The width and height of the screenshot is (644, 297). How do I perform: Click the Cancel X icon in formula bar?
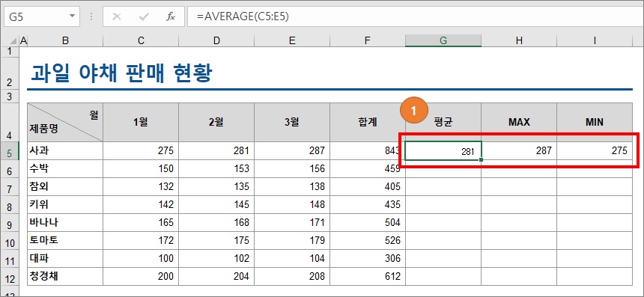(117, 16)
